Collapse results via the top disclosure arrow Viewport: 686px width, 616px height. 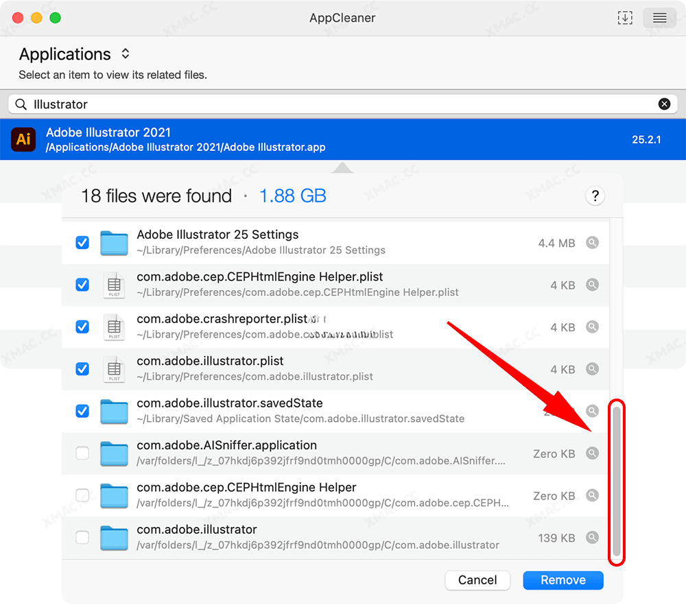pos(342,167)
